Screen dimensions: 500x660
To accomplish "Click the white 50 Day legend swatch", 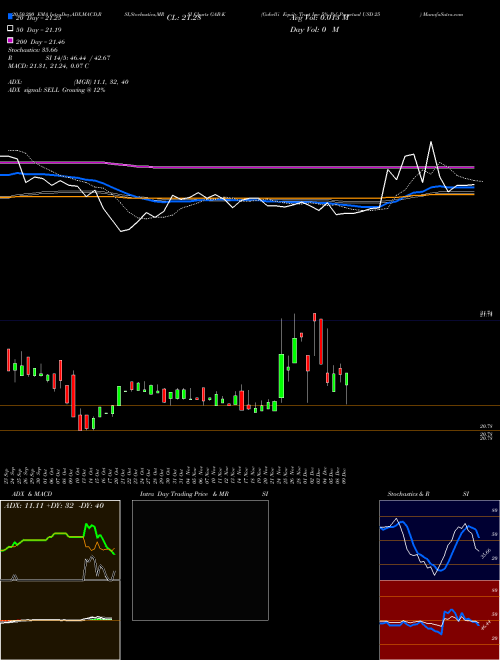I will (10, 29).
